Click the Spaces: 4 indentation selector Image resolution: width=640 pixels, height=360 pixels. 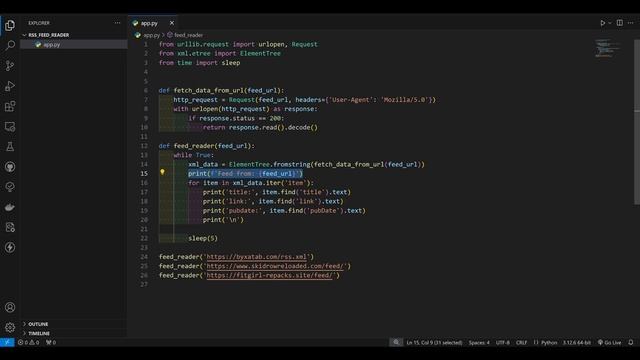pos(479,342)
